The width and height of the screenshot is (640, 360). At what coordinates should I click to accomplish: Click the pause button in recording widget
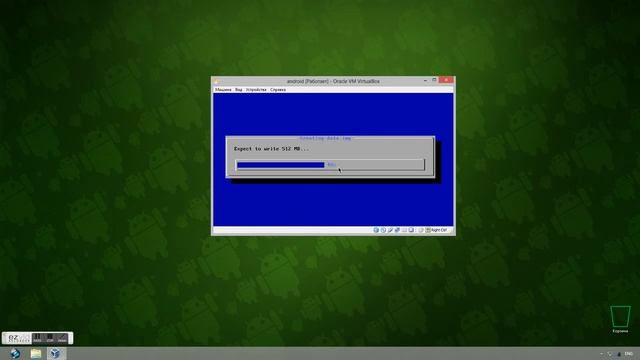(37, 338)
